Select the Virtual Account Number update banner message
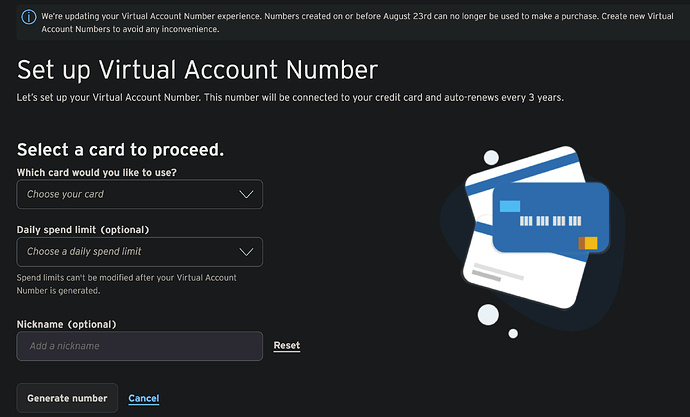The height and width of the screenshot is (417, 690). (x=357, y=22)
